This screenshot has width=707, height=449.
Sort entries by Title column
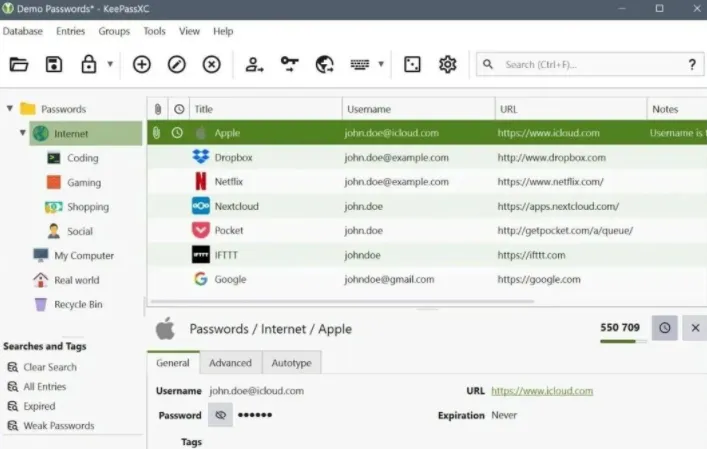[266, 109]
